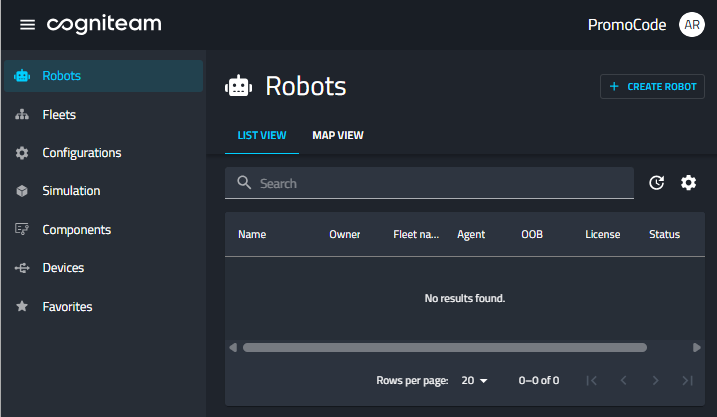The height and width of the screenshot is (417, 717).
Task: Click the Devices USB icon
Action: pyautogui.click(x=22, y=268)
